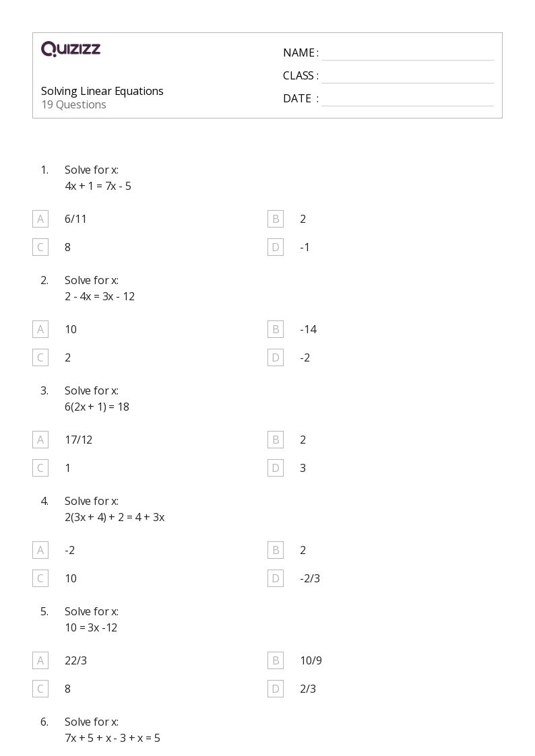Viewport: 535px width, 756px height.
Task: Click the NAME input line
Action: (x=407, y=54)
